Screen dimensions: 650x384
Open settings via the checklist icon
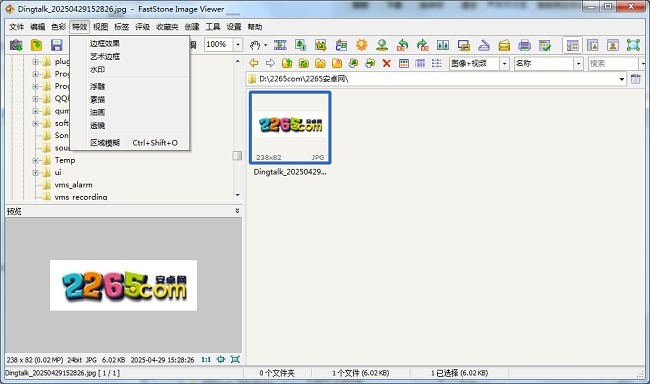tap(545, 45)
